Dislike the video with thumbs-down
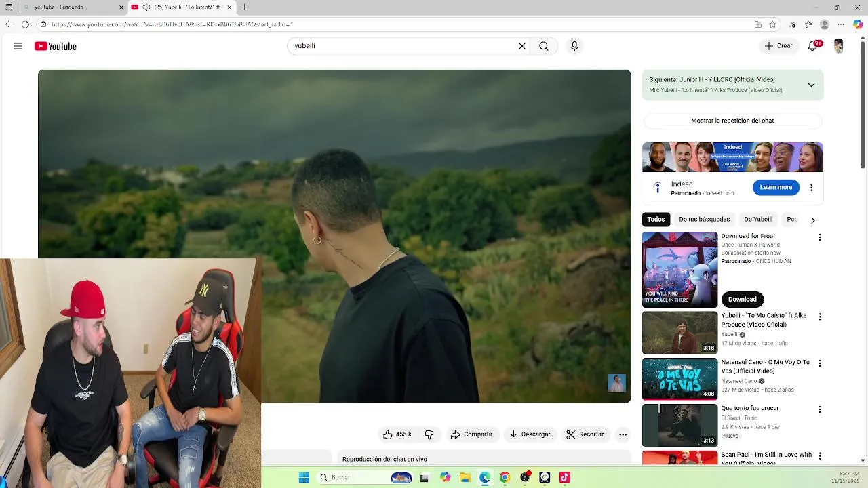Viewport: 868px width, 488px height. click(429, 434)
